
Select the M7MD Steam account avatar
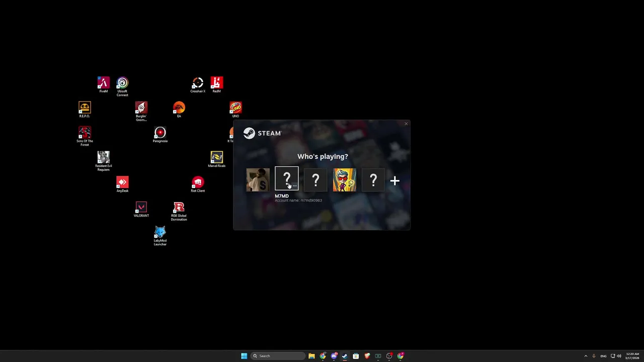(287, 179)
